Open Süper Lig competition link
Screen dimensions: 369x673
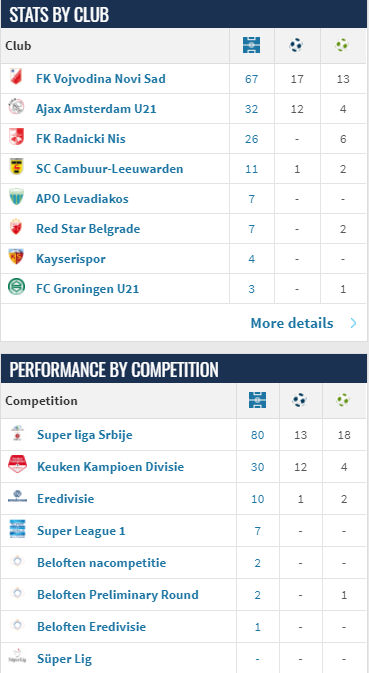tap(64, 659)
